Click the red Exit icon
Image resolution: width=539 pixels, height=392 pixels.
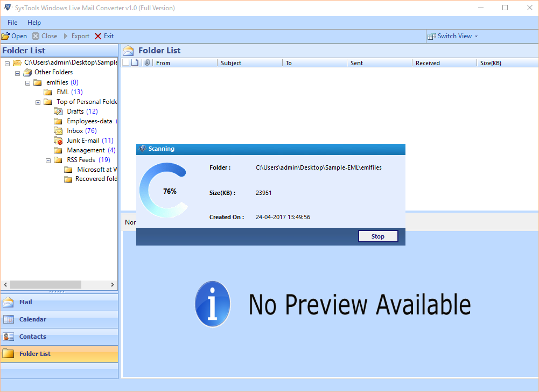point(98,36)
